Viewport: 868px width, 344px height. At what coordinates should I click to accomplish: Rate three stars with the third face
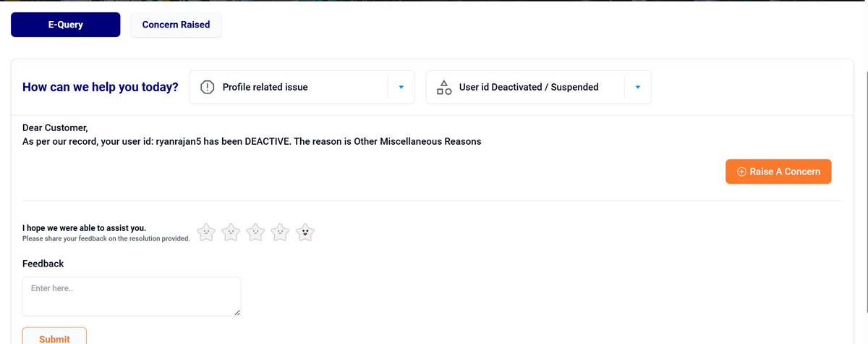pos(255,232)
